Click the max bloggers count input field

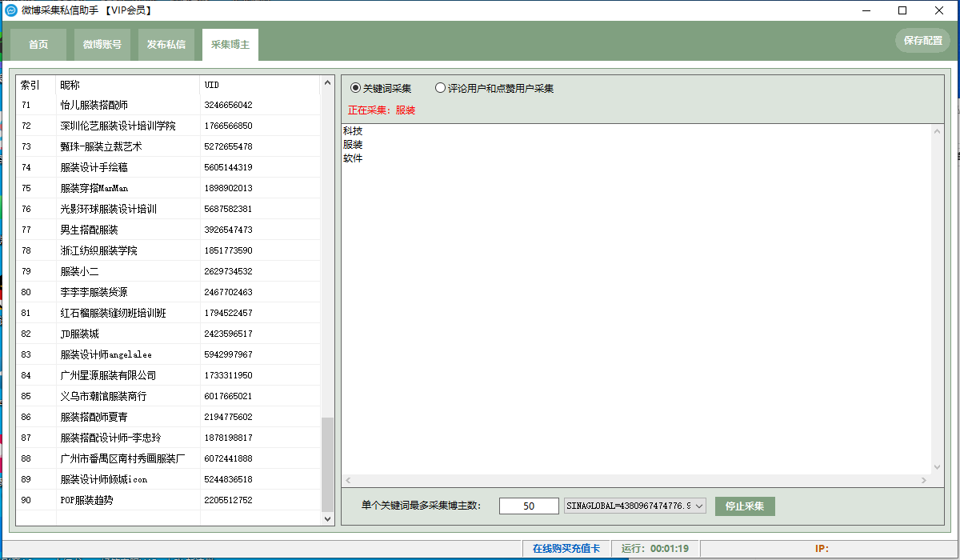coord(529,506)
